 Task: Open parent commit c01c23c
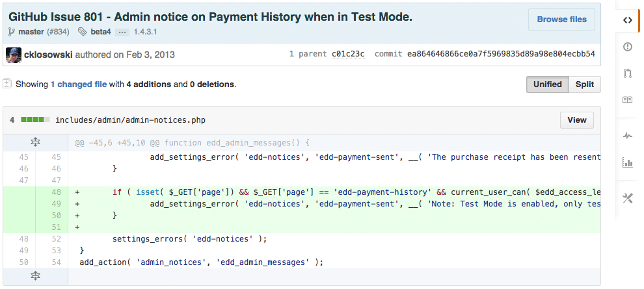click(348, 54)
